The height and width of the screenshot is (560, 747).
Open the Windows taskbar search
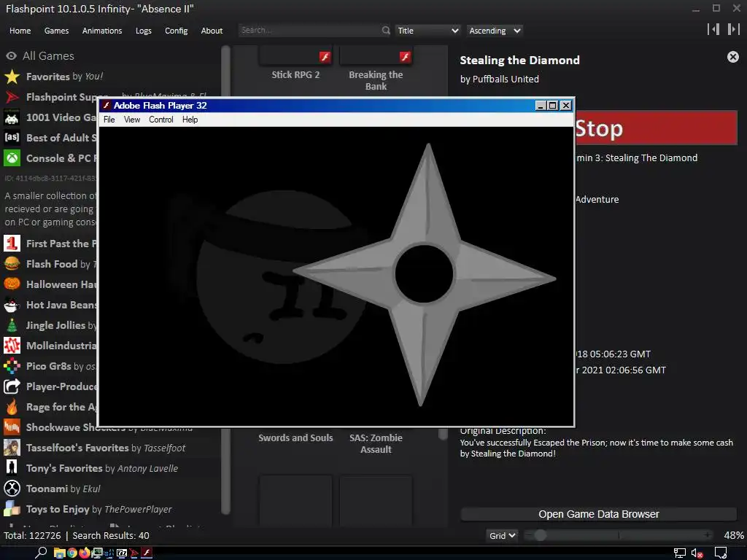pyautogui.click(x=41, y=553)
